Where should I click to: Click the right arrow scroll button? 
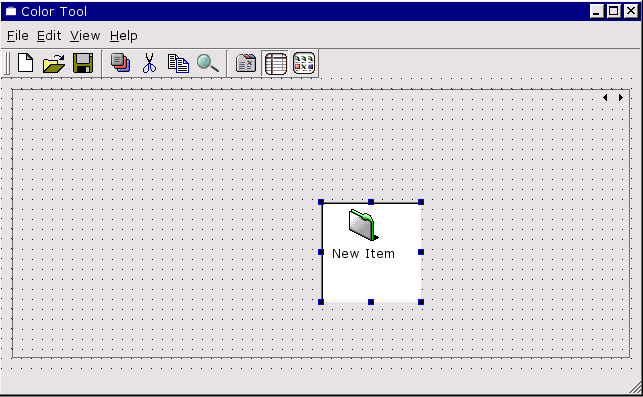(x=620, y=98)
